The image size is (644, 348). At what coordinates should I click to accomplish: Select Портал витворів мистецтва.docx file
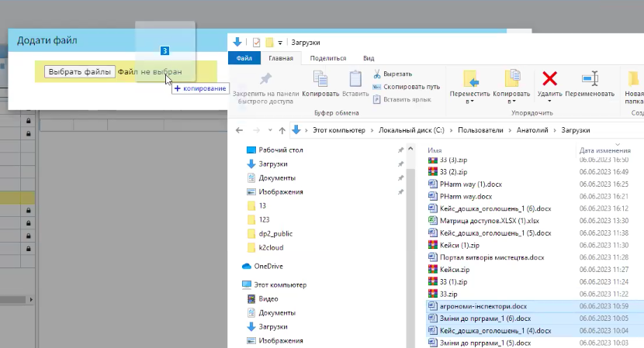point(492,257)
